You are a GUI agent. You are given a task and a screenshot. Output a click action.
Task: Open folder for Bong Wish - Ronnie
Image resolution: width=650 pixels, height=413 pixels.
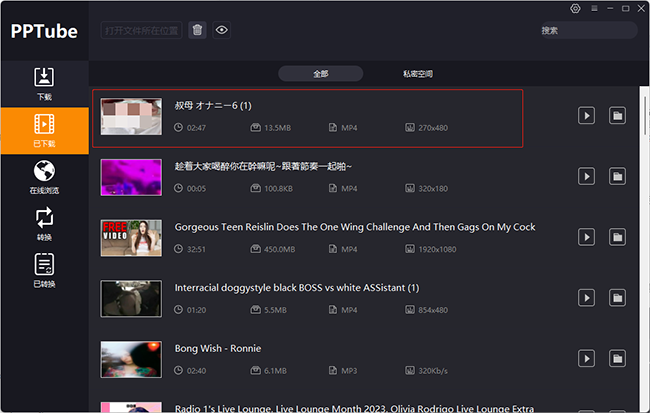coord(617,357)
